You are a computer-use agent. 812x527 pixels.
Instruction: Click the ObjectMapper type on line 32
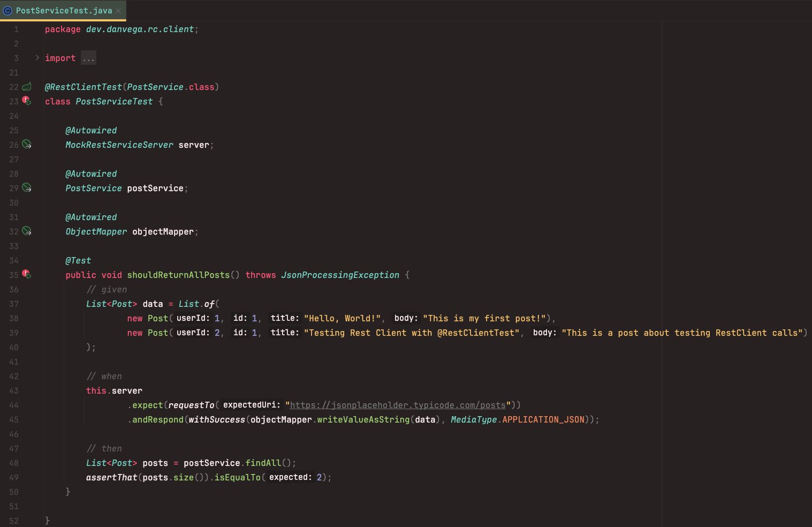[x=96, y=231]
